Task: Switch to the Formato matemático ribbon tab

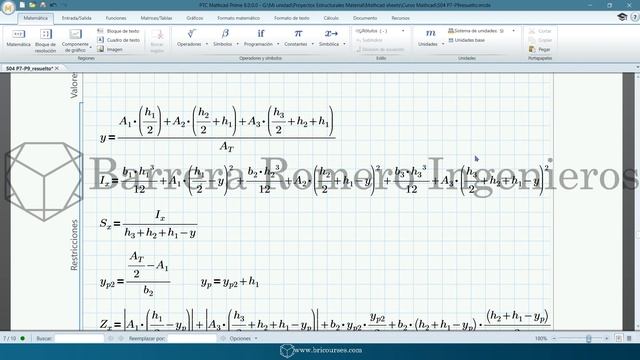Action: pos(238,18)
